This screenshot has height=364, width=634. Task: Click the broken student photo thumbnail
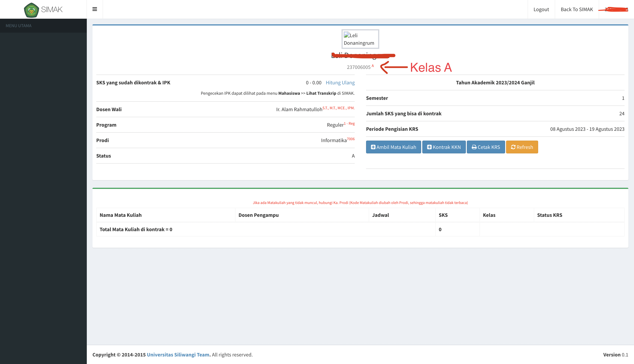point(360,39)
